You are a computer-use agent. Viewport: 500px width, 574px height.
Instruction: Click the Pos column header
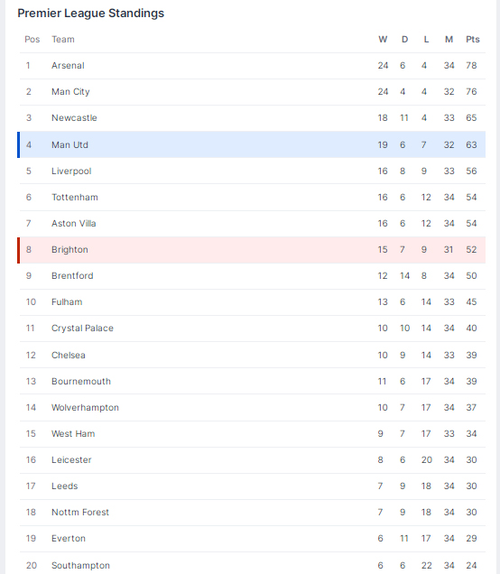tap(32, 39)
